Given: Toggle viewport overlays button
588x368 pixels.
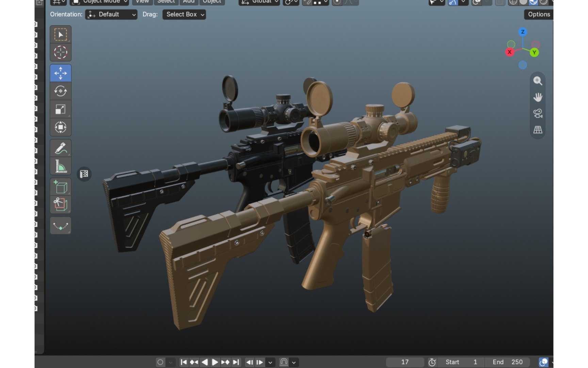Looking at the screenshot, I should (477, 2).
